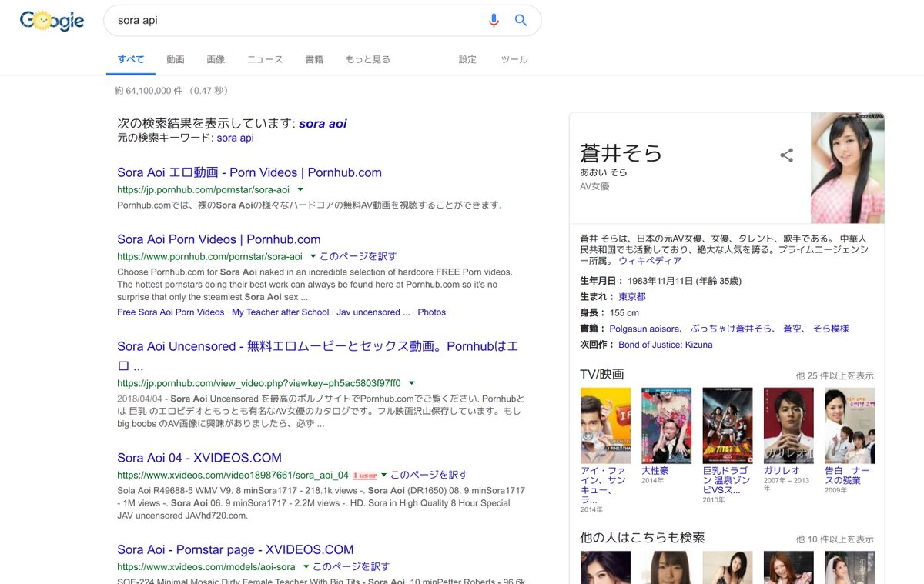
Task: Click the 蒼井そら panel title
Action: (x=621, y=152)
